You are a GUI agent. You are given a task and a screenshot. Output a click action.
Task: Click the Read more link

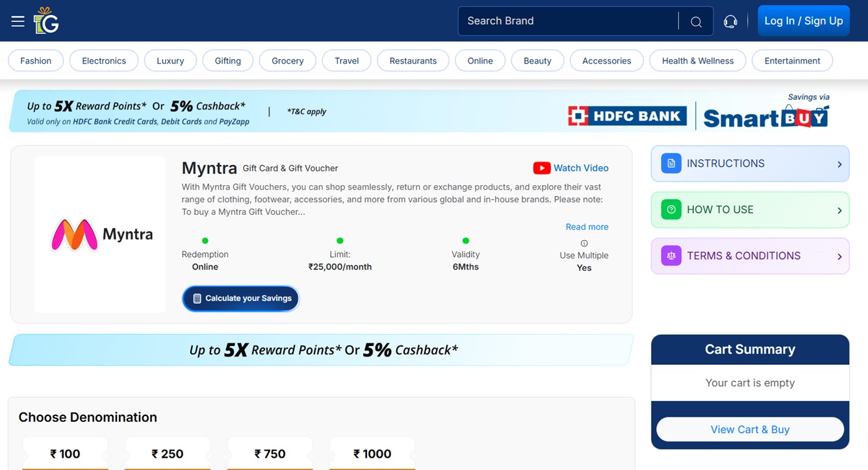coord(587,227)
